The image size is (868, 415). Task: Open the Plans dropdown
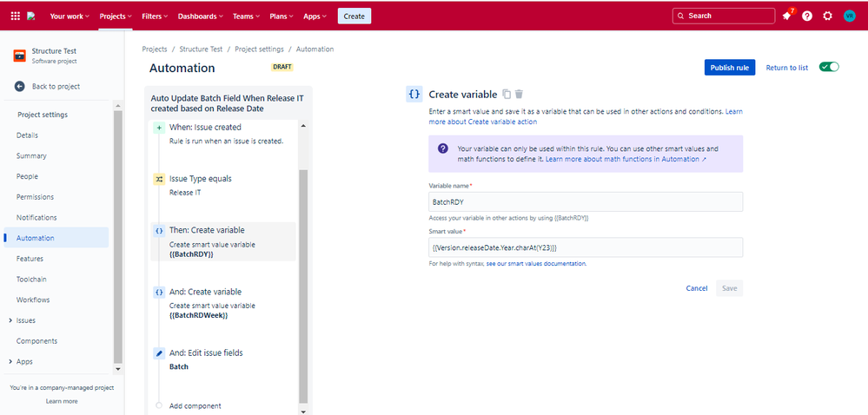(282, 16)
